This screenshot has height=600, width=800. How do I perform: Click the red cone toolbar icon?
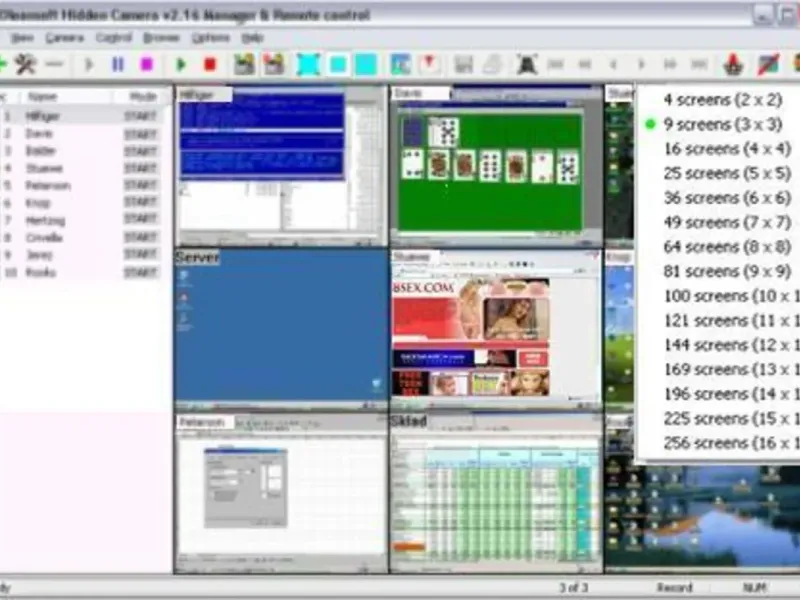[x=733, y=64]
